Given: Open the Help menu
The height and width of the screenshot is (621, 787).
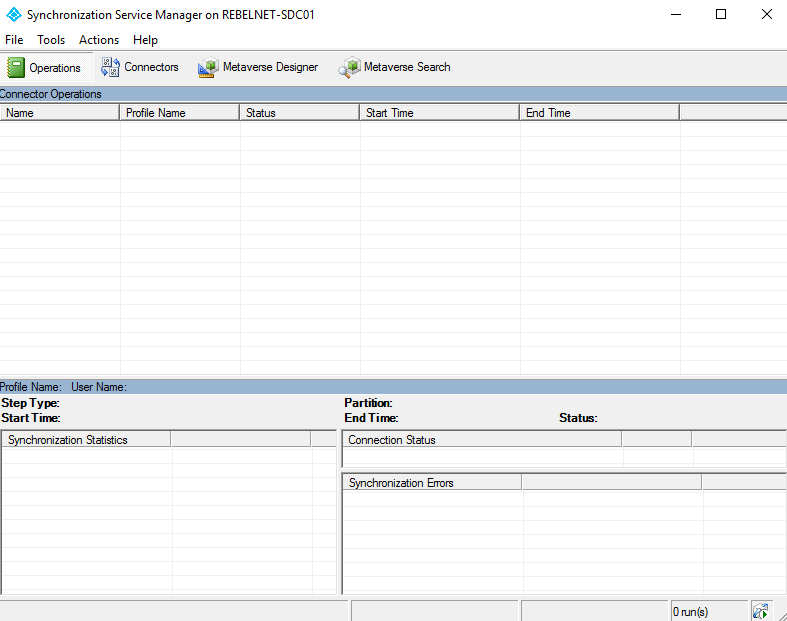Looking at the screenshot, I should tap(145, 40).
